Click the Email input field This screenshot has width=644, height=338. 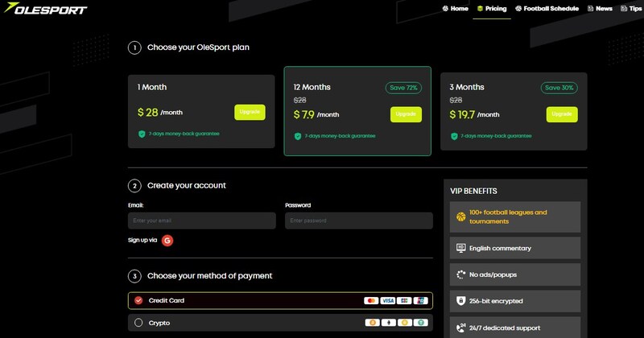coord(201,221)
